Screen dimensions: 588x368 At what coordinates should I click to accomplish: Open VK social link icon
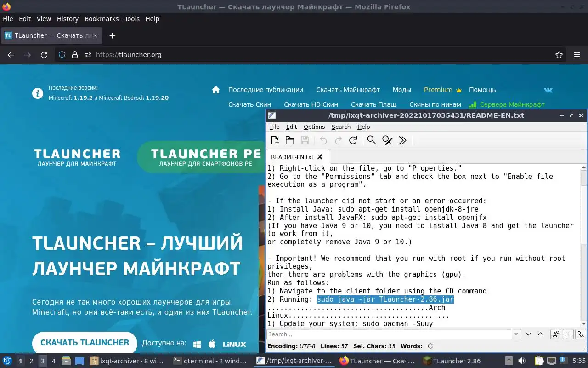(548, 90)
